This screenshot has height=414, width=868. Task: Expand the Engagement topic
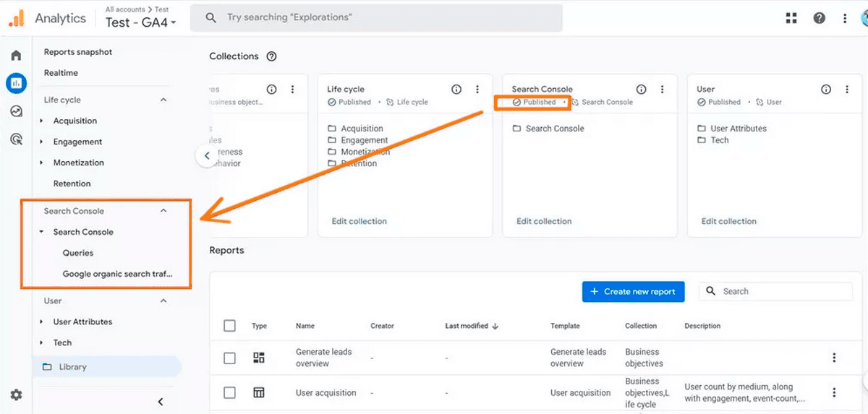coord(42,142)
